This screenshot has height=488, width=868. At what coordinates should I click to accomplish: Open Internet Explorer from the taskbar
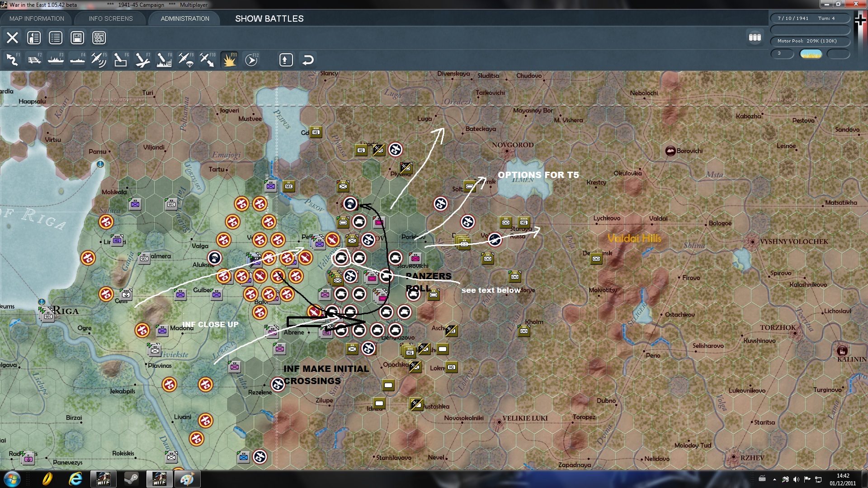[x=75, y=479]
